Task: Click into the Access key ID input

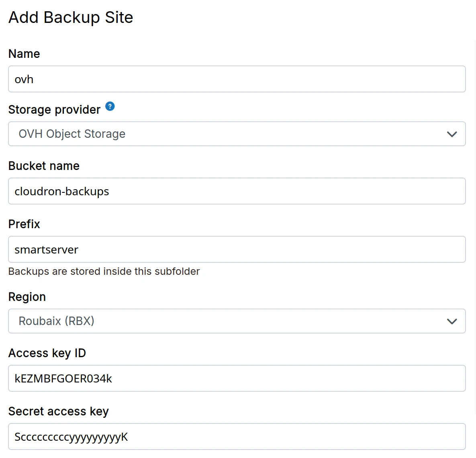Action: [237, 378]
